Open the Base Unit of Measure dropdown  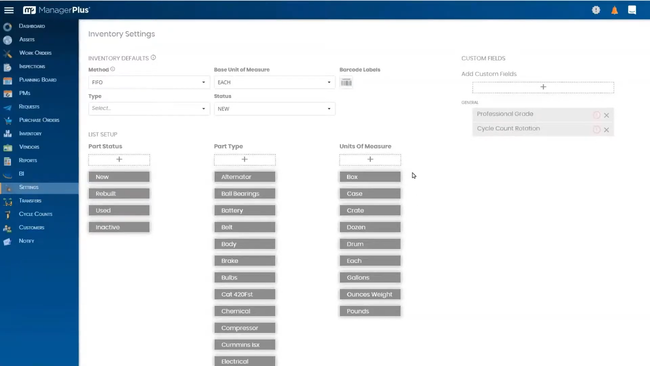point(274,82)
